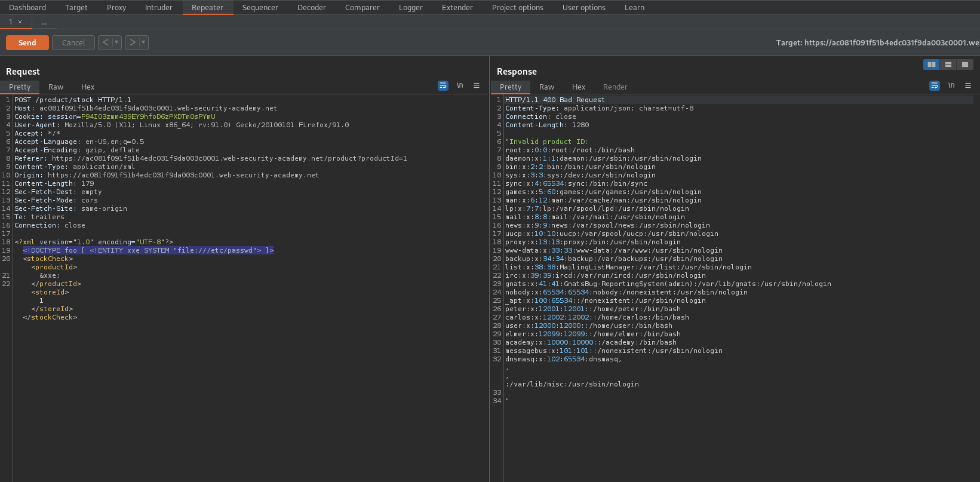The width and height of the screenshot is (980, 482).
Task: Open the forward-history dropdown arrow
Action: click(x=143, y=42)
